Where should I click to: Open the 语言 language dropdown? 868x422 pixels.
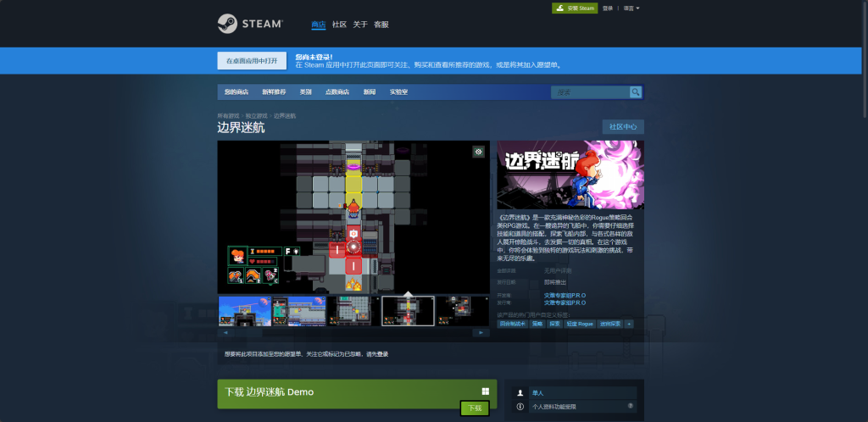tap(632, 8)
